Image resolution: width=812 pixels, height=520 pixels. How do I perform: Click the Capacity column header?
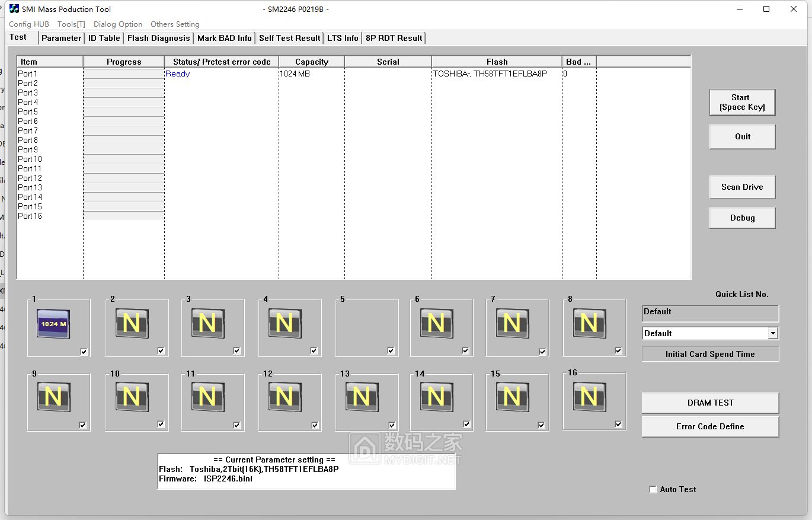click(x=311, y=62)
